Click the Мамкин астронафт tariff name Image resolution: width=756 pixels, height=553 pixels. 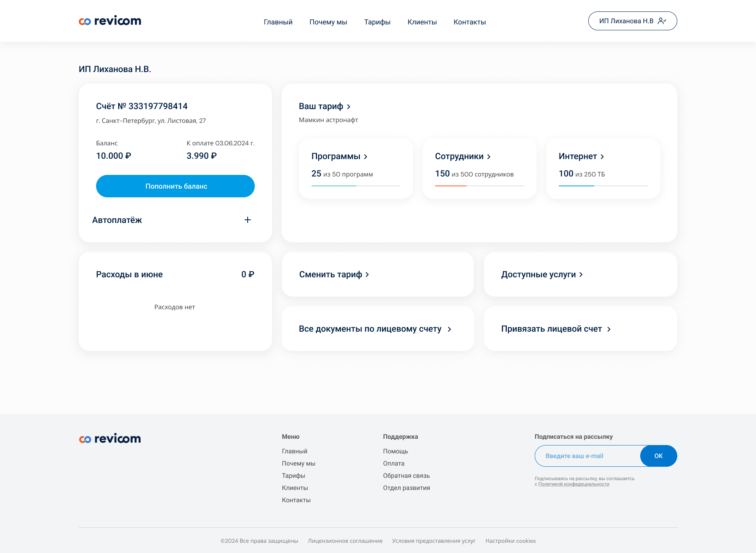tap(328, 120)
